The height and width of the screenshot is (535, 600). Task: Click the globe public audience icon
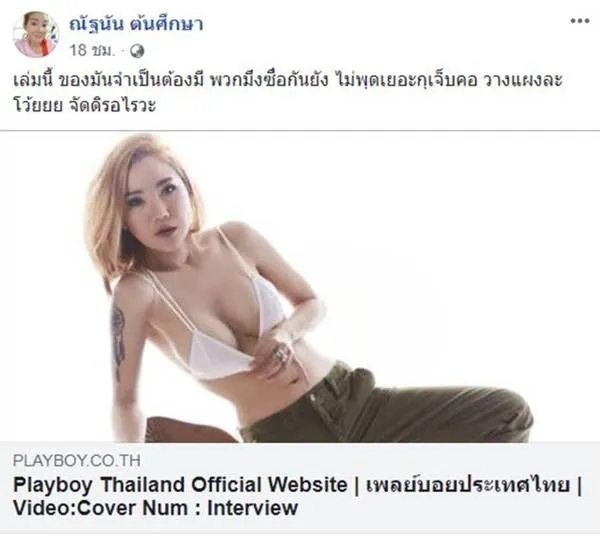[x=137, y=51]
